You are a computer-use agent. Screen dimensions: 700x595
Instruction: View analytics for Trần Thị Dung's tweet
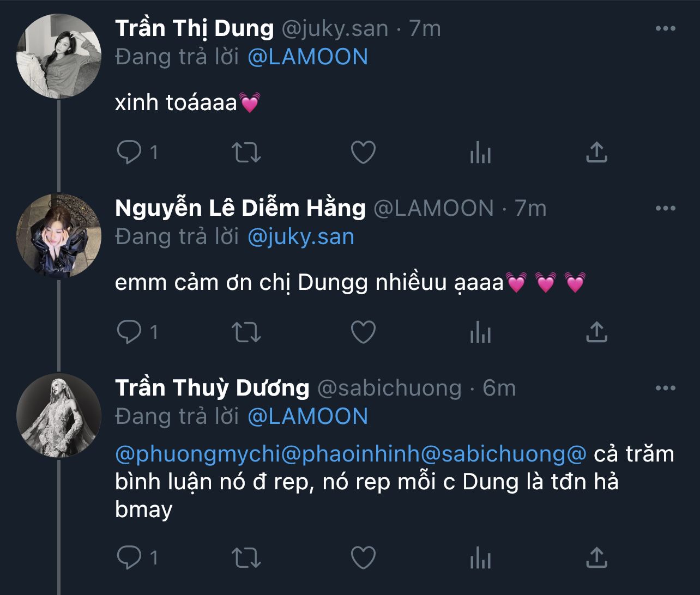(480, 153)
